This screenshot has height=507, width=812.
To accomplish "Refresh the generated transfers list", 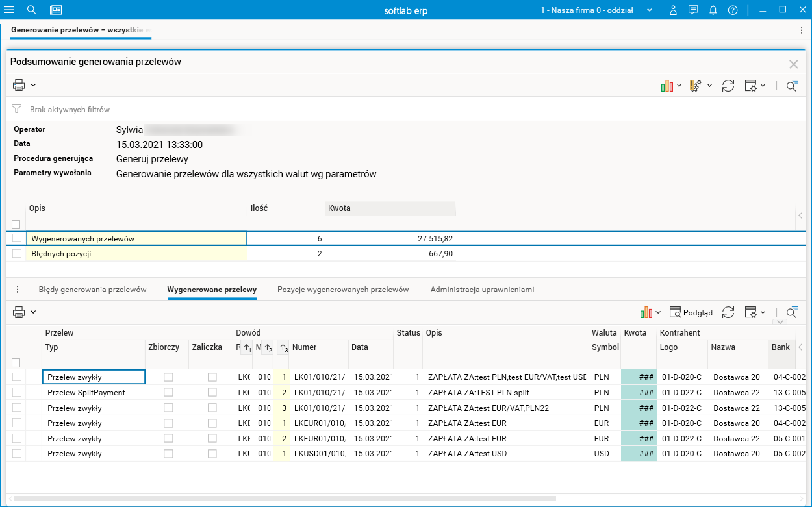I will point(728,312).
